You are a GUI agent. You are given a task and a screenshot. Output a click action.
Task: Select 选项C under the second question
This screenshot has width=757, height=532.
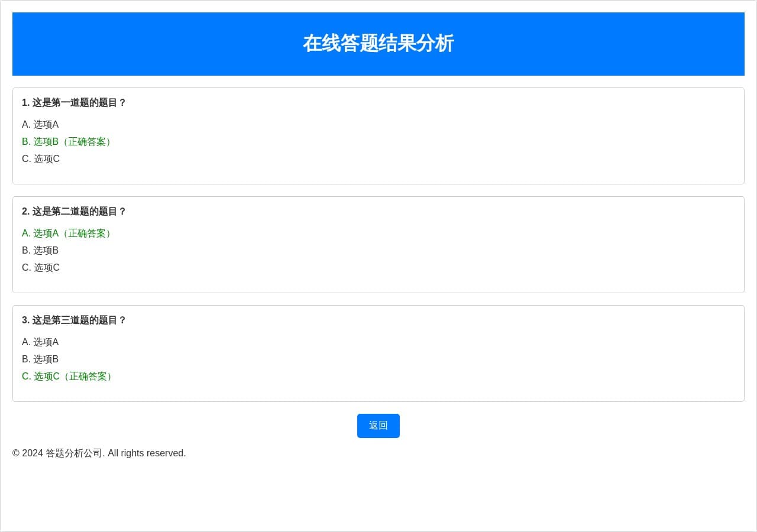click(x=41, y=267)
